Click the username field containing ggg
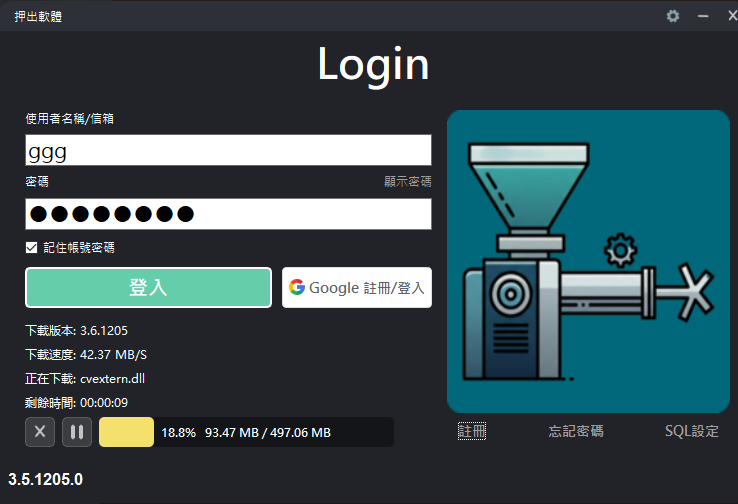 (x=228, y=150)
